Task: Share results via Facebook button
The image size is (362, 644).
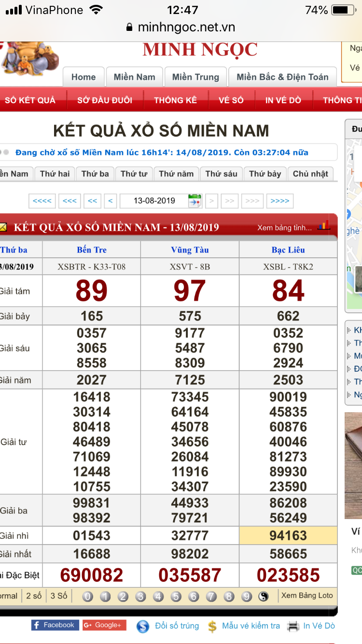Action: tap(54, 625)
